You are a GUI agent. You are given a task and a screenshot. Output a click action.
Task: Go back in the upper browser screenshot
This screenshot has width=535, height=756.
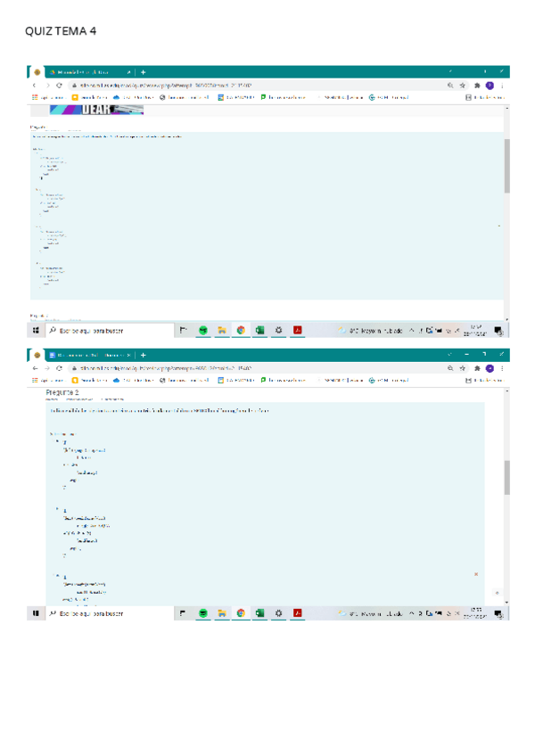click(x=34, y=86)
